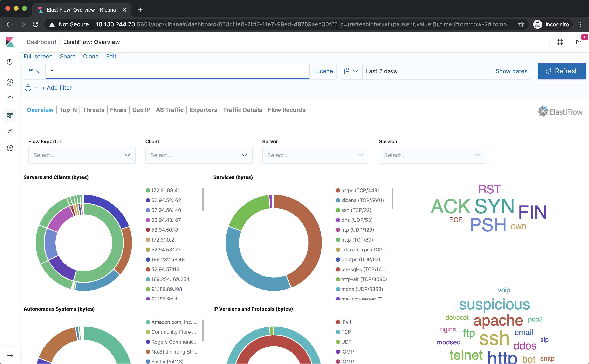Open the date quick menu calendar dropdown
Screen dimensions: 589x364
(351, 71)
